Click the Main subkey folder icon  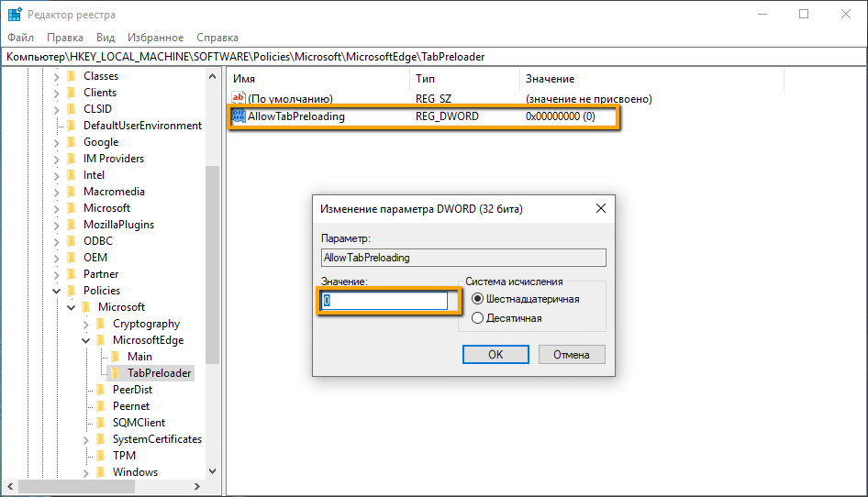coord(115,357)
